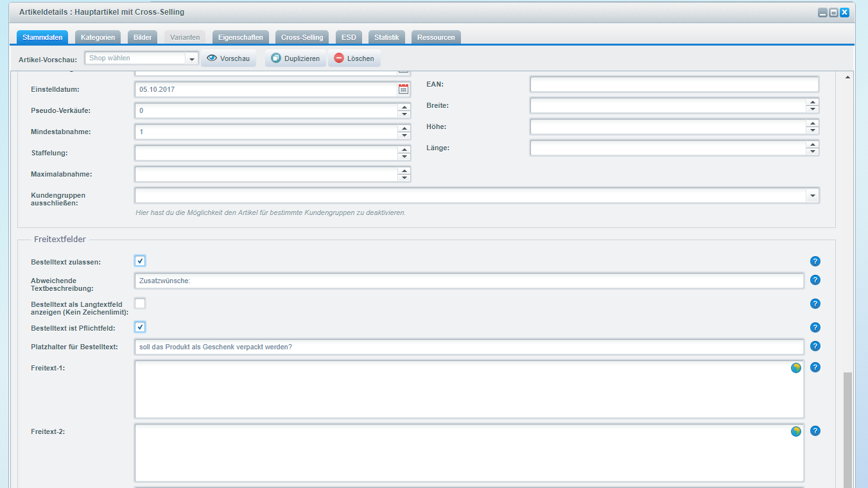Click help icon for Bestelltext zulassen
This screenshot has height=488, width=868.
point(815,261)
